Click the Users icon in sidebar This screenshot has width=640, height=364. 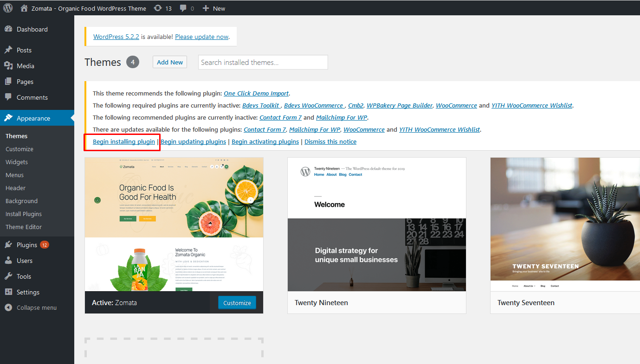click(x=8, y=261)
